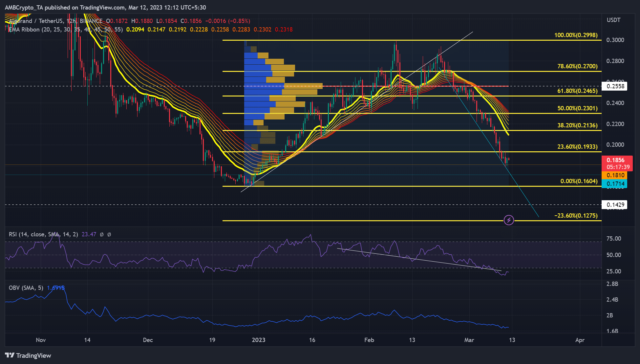This screenshot has width=640, height=364.
Task: Click the BINANCE exchange label in the legend
Action: (91, 21)
